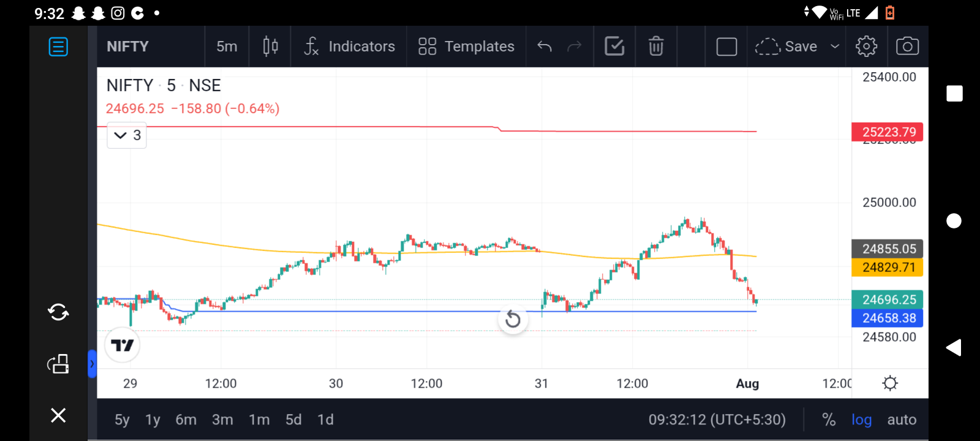Tap Android recent apps square button

[x=954, y=93]
